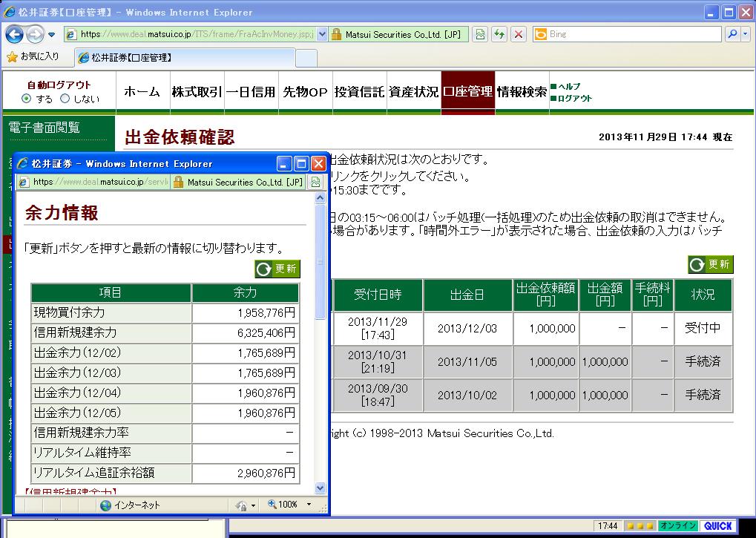Open the recent pages dropdown arrow
This screenshot has width=756, height=538.
[51, 34]
